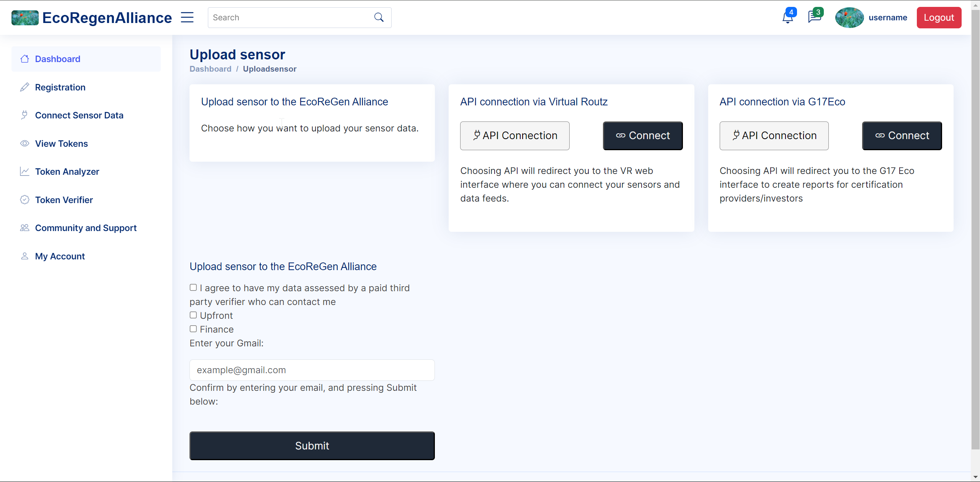Click the EcoRegenAlliance logo image

coord(25,18)
